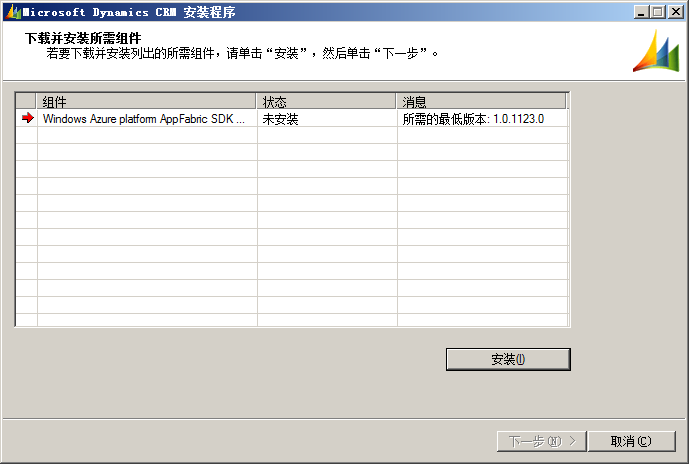This screenshot has width=689, height=464.
Task: Select the red arrow row indicator icon
Action: pos(28,118)
